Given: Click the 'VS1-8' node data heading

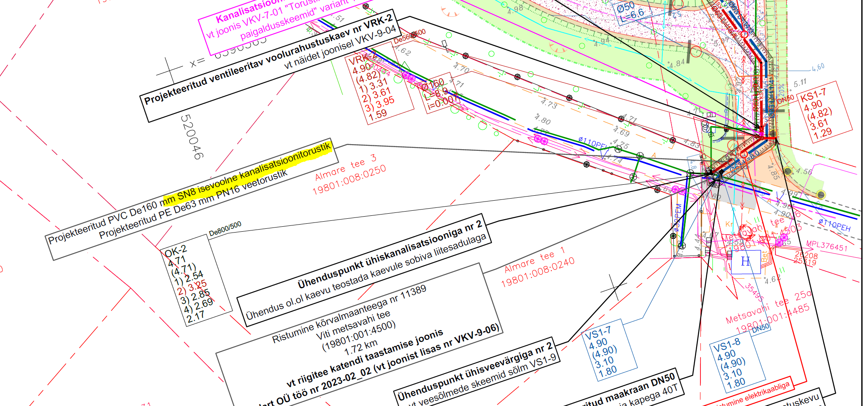Looking at the screenshot, I should 727,345.
